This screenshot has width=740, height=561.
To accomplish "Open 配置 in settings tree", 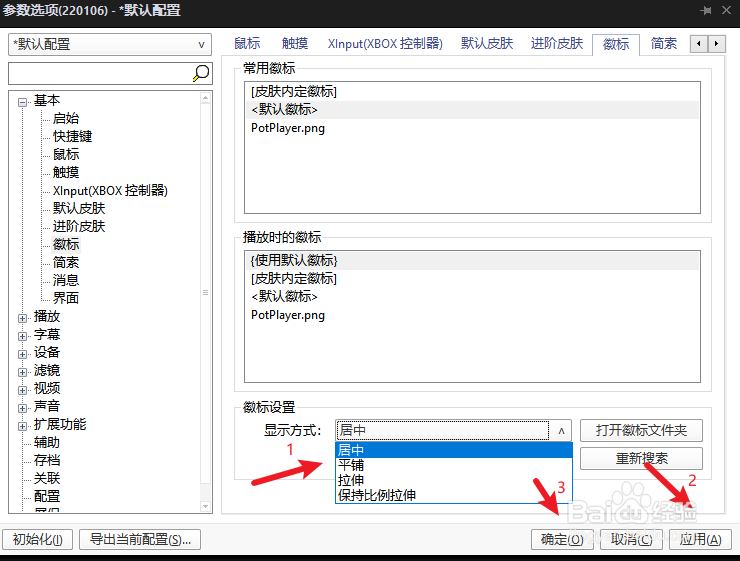I will coord(47,496).
